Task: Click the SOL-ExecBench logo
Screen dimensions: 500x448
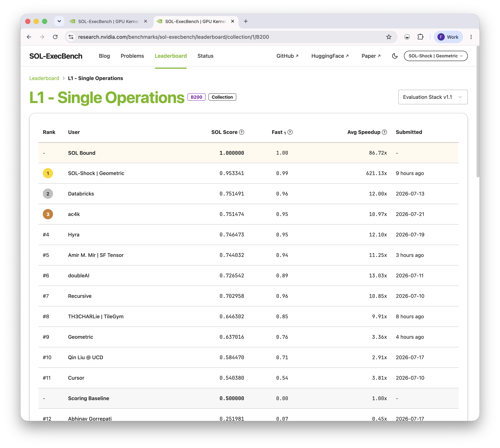Action: 56,56
